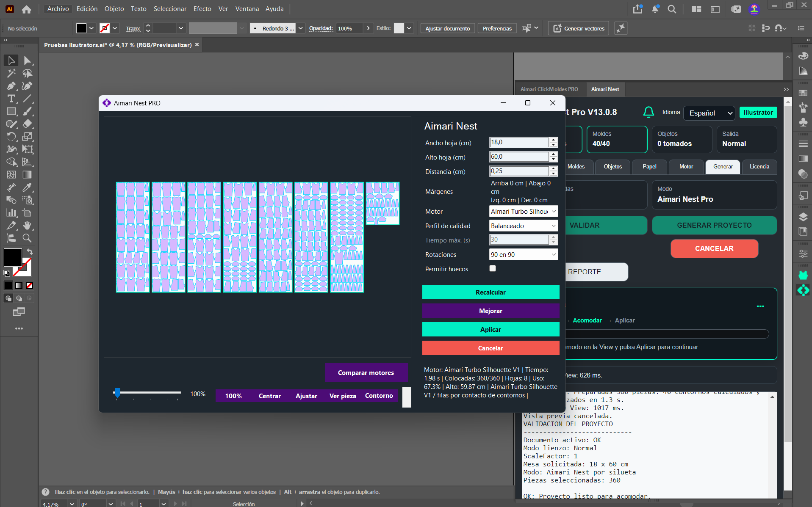Click the notification bell in Aimari panel

(x=648, y=112)
